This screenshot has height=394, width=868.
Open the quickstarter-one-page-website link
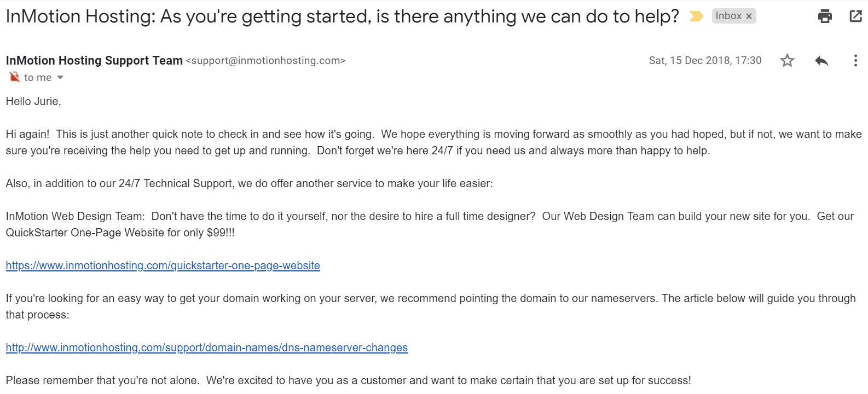click(x=163, y=265)
